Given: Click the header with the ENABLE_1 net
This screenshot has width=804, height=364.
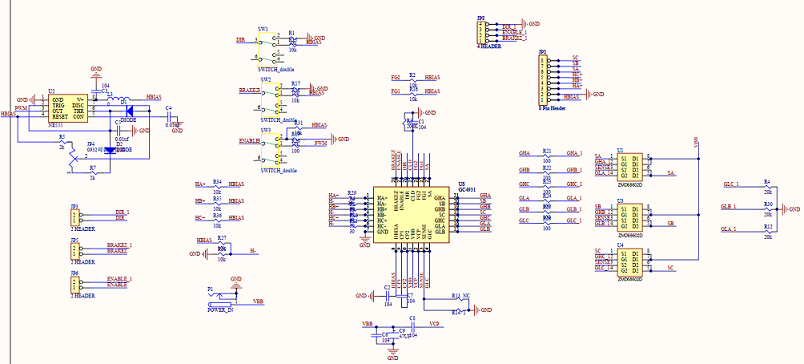Looking at the screenshot, I should click(x=74, y=285).
